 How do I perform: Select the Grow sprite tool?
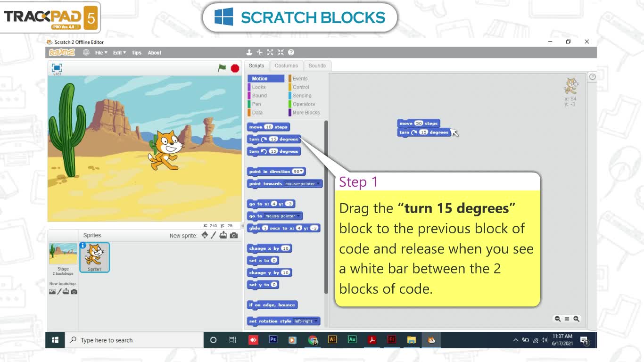270,52
